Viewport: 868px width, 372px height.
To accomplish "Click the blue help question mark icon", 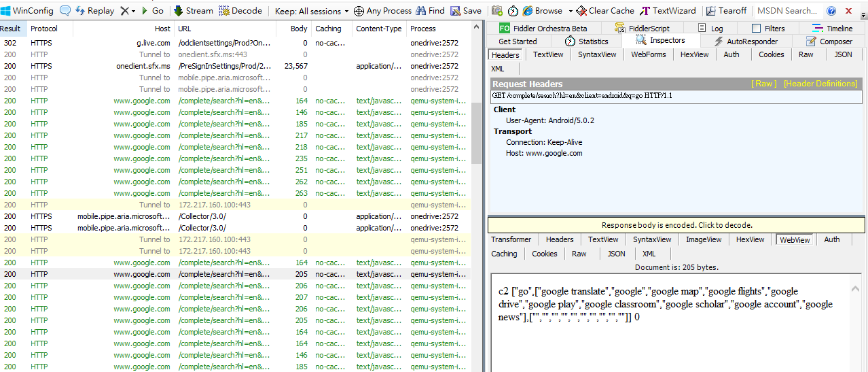I will click(x=831, y=11).
